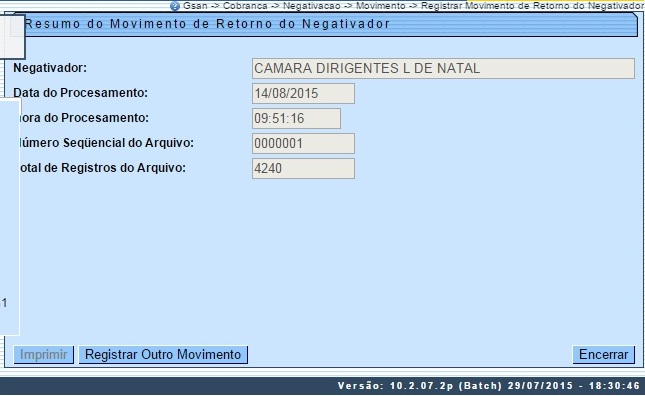
Task: Click the Hora do Procesamento field 09:51:16
Action: point(296,118)
